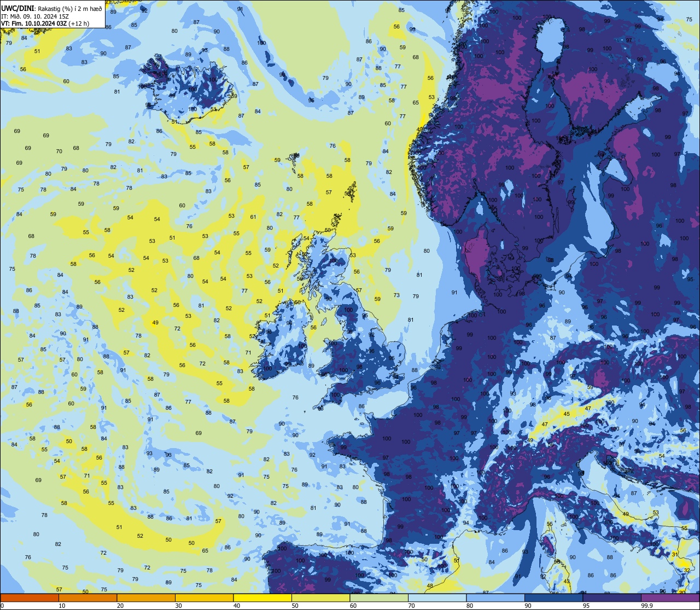700x610 pixels.
Task: Click the map value '31' near the bottom-right corner
Action: 675,554
